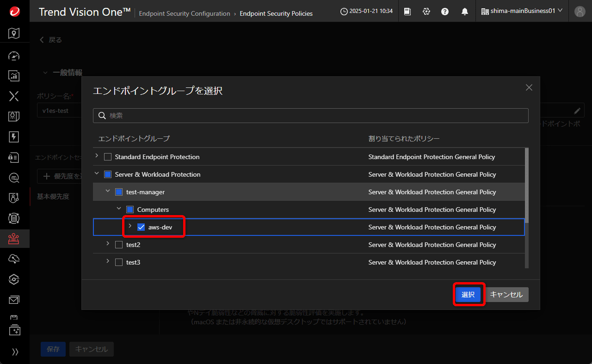Click the 割り当てられたポリシー column header
The width and height of the screenshot is (592, 364).
404,138
